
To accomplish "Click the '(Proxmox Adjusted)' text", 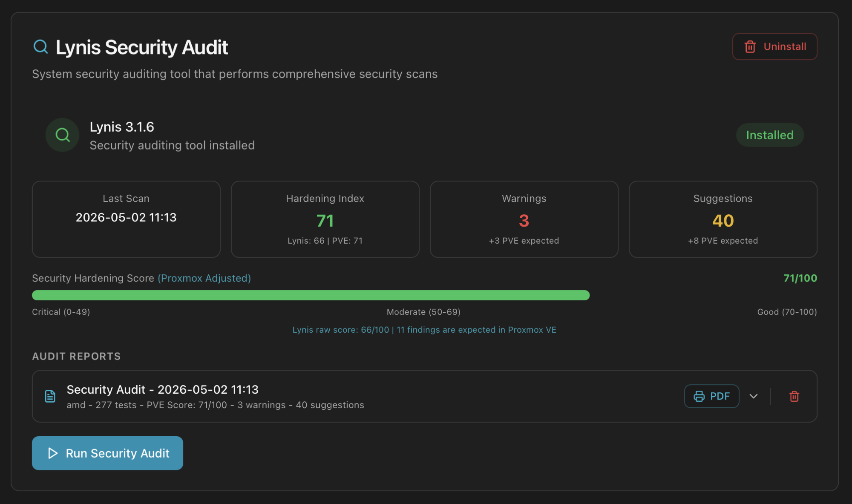I will coord(204,278).
